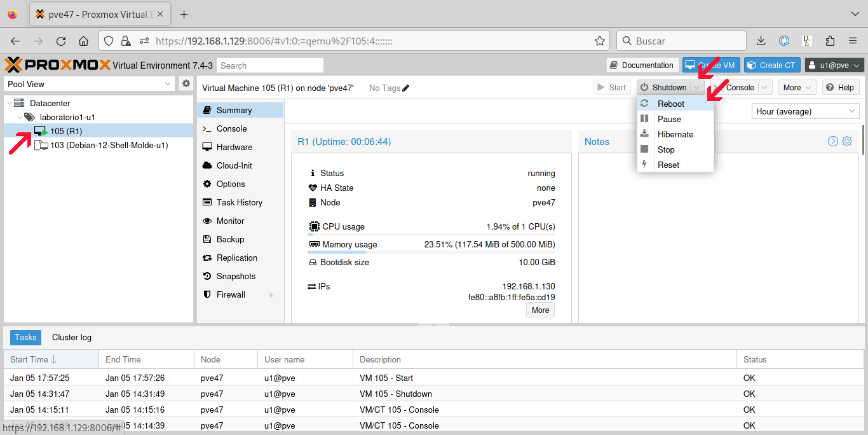Screen dimensions: 868x435
Task: Click More under the IPs list
Action: point(540,310)
